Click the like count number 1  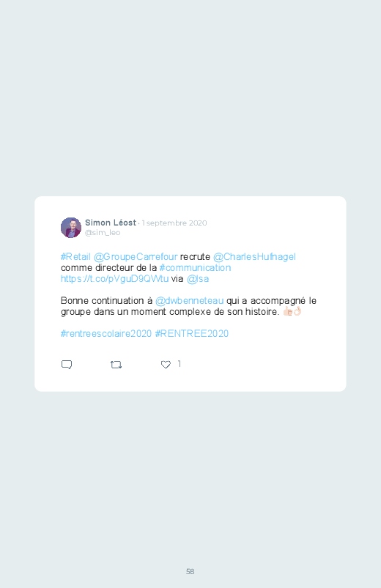[180, 364]
